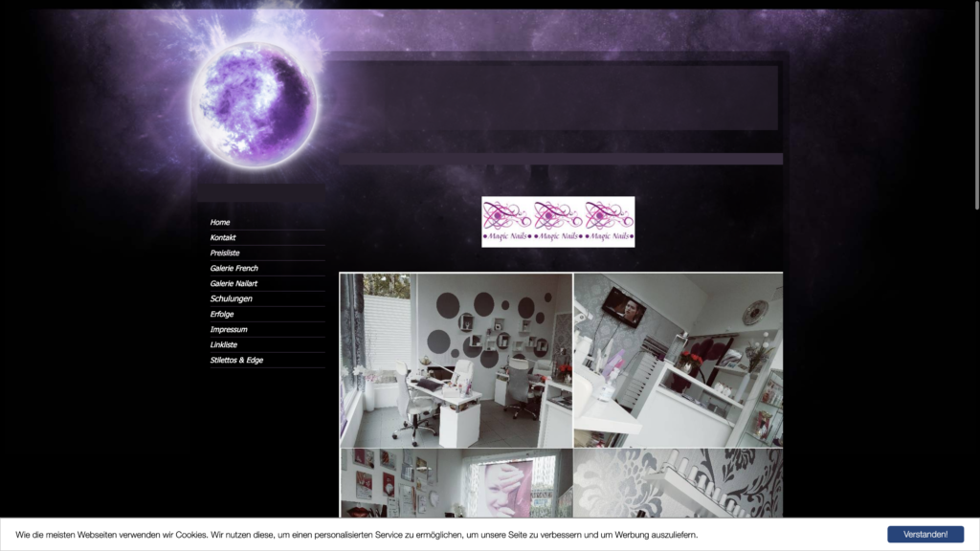Click the middle Magic Nails emblem
Viewport: 980px width, 551px height.
coord(558,222)
